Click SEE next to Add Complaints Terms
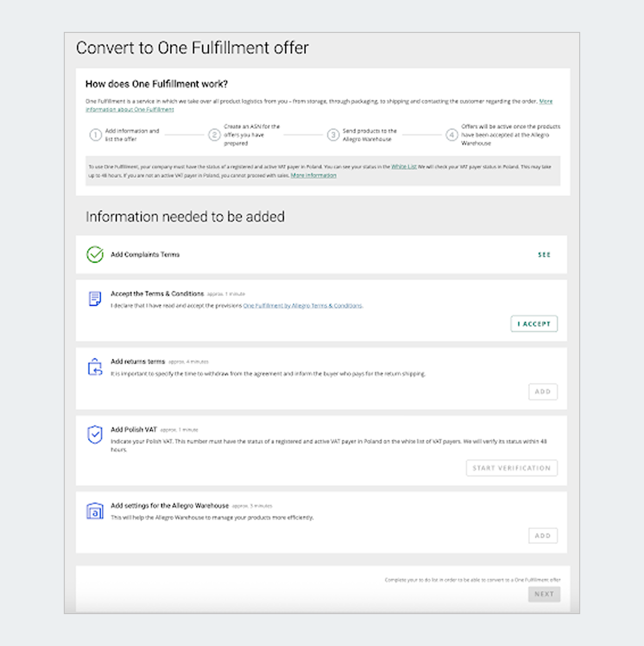Image resolution: width=644 pixels, height=646 pixels. point(544,255)
